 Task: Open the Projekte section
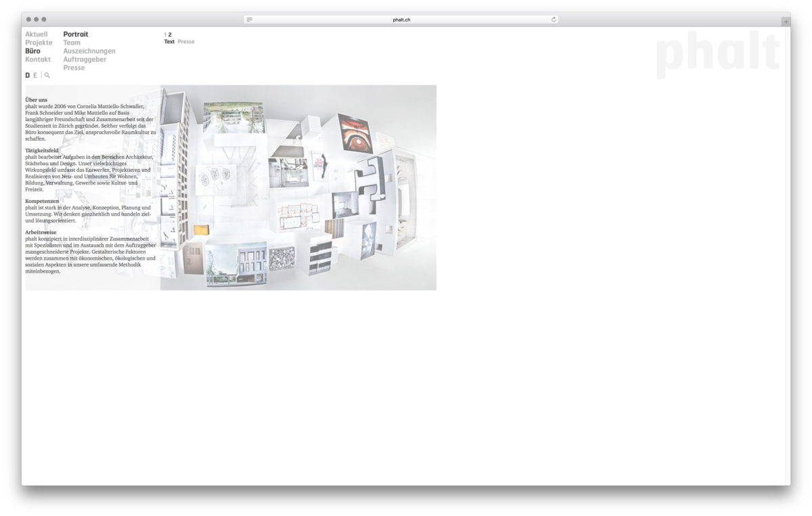click(39, 43)
